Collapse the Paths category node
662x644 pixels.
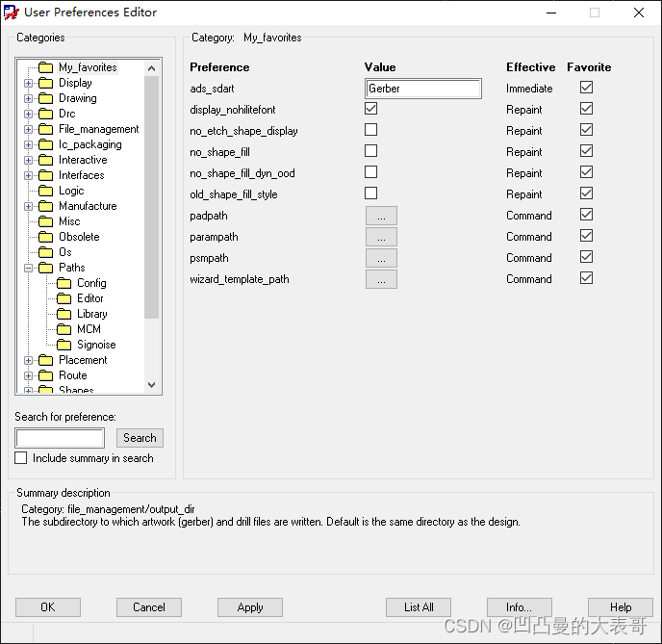pyautogui.click(x=28, y=269)
